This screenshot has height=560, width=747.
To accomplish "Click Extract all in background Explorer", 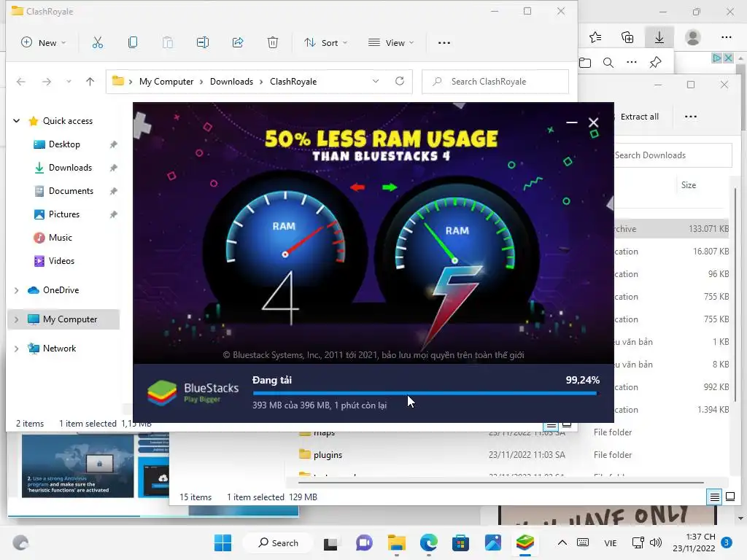I will pos(639,117).
